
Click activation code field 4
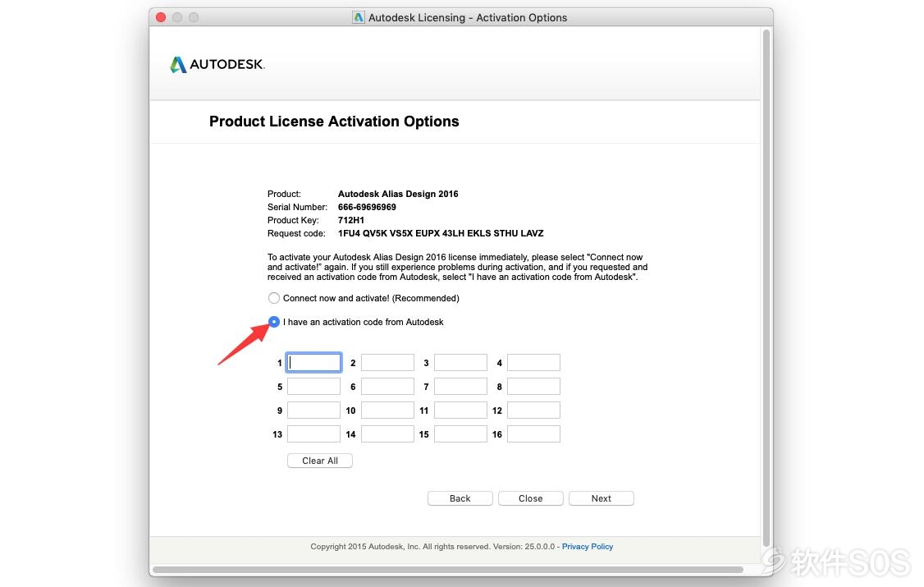click(533, 362)
